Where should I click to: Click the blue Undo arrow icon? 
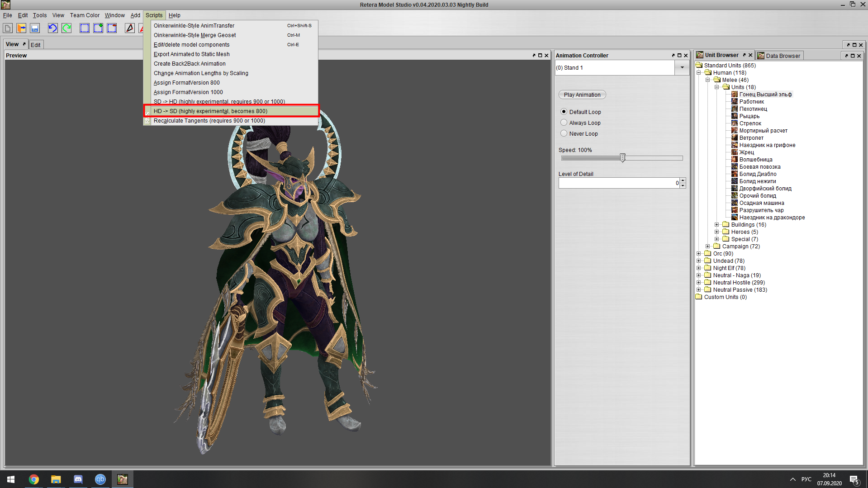pyautogui.click(x=53, y=28)
